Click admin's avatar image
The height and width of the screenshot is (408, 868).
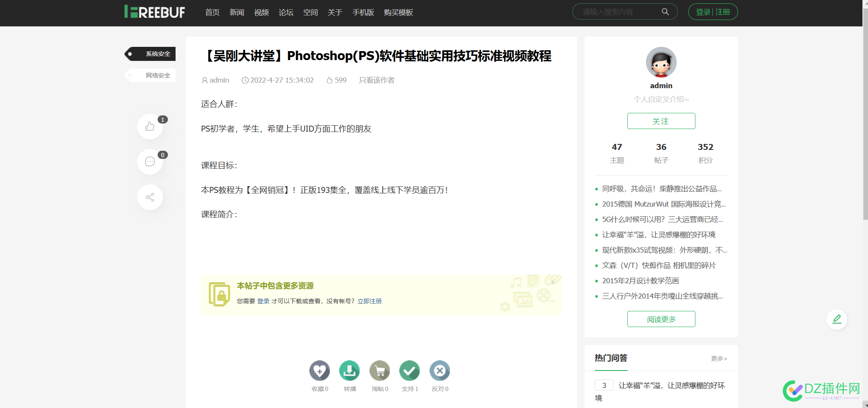click(x=661, y=62)
